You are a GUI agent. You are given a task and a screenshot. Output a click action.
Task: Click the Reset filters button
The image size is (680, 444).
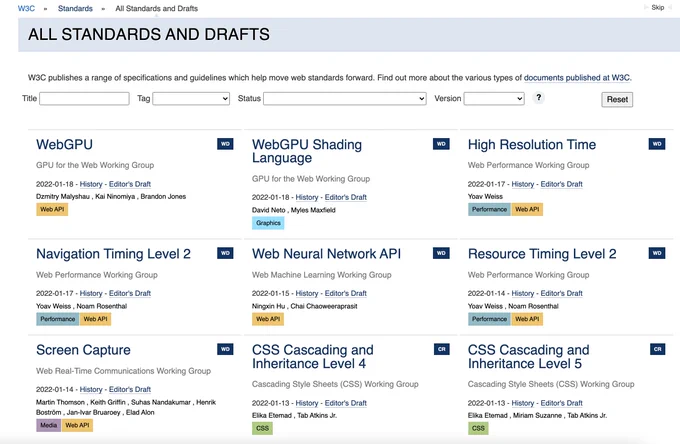pyautogui.click(x=617, y=99)
